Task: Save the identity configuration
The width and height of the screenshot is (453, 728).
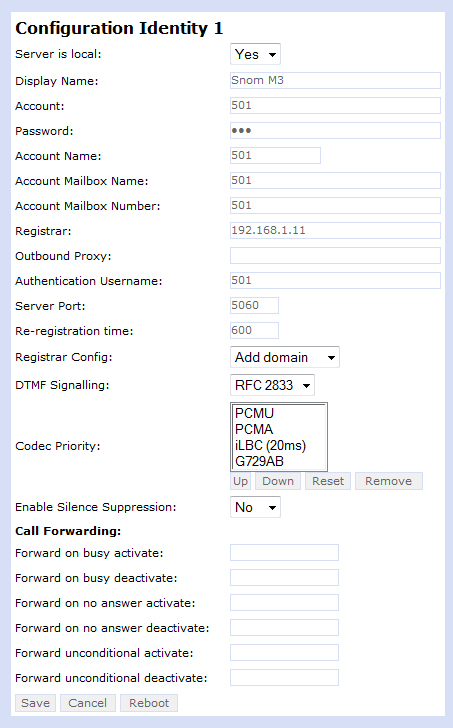Action: pos(35,703)
